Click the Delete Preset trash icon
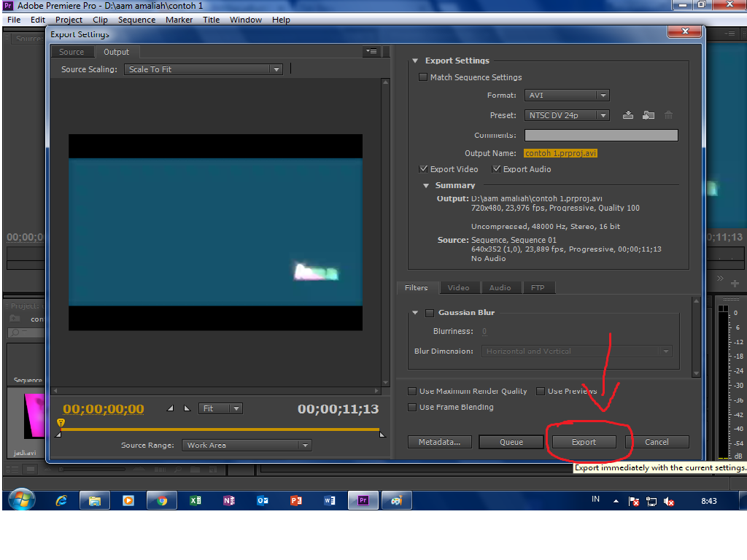 (668, 114)
